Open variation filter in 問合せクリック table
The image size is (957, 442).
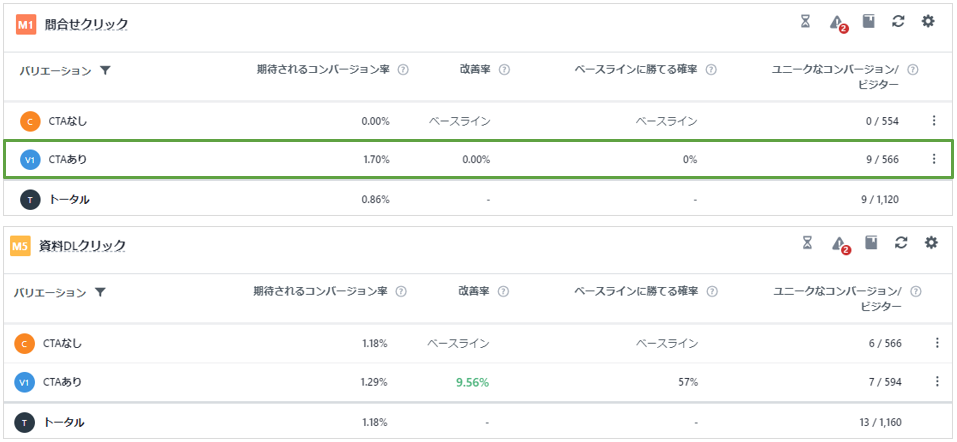tap(106, 71)
